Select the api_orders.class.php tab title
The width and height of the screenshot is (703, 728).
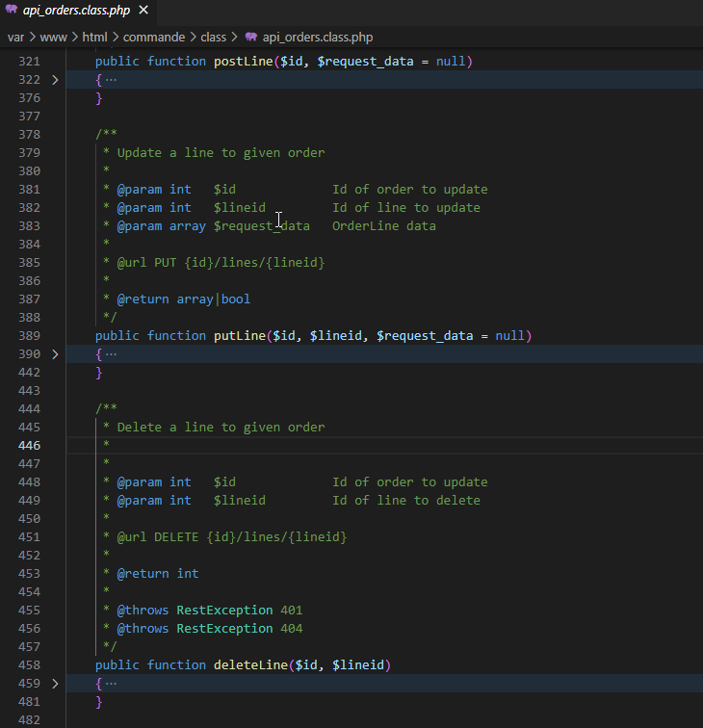pos(78,12)
